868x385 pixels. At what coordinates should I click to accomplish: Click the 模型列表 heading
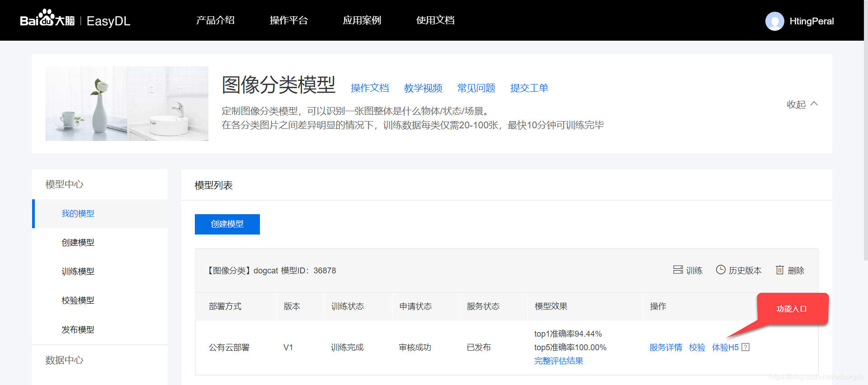213,185
